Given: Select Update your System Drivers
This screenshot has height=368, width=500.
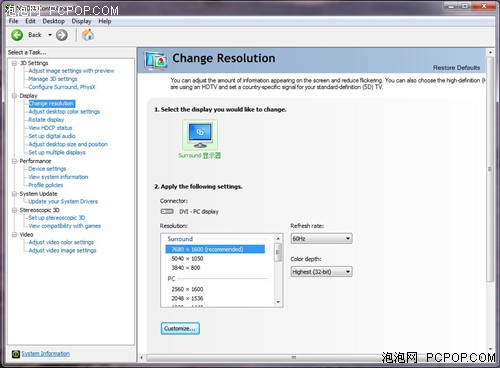Looking at the screenshot, I should tap(63, 201).
